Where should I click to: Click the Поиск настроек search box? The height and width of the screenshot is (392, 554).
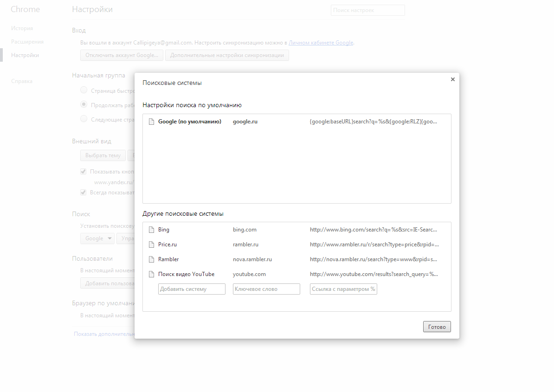click(368, 10)
